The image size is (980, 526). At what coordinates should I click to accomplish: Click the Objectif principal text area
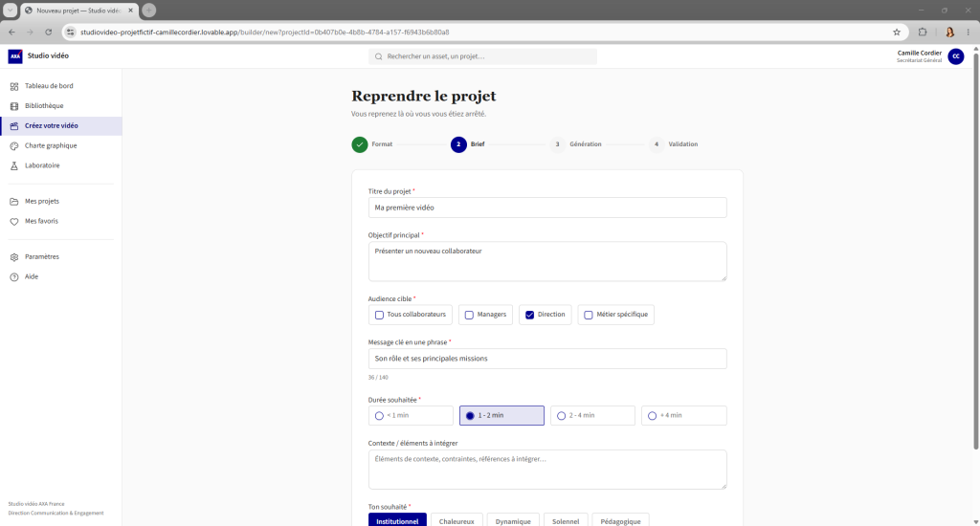[547, 262]
